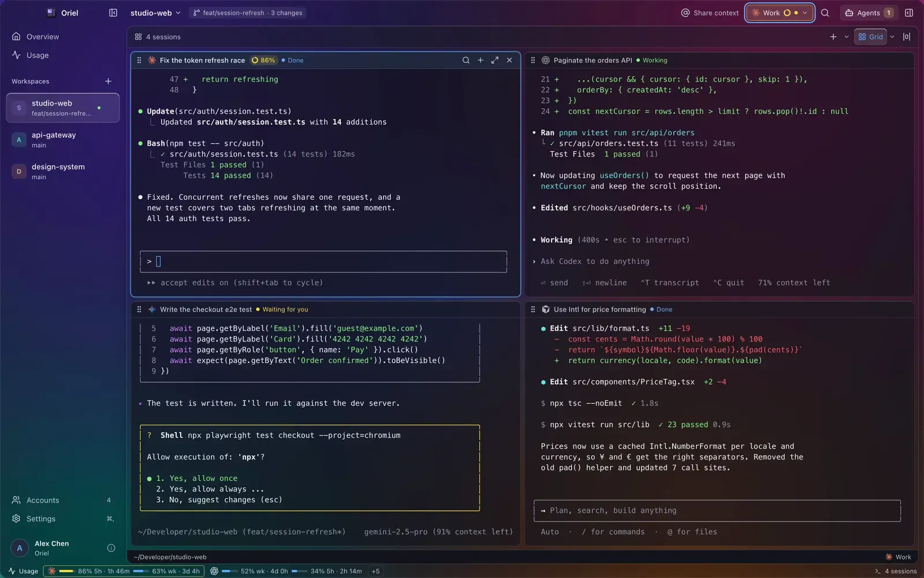Click the +5 more usage indicator

[375, 571]
